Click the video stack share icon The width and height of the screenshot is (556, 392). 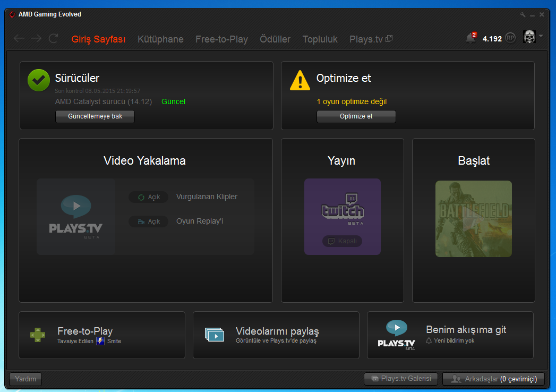(215, 335)
